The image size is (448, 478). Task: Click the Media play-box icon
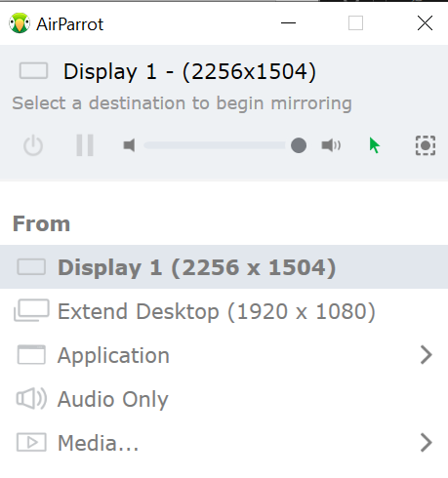(x=31, y=443)
